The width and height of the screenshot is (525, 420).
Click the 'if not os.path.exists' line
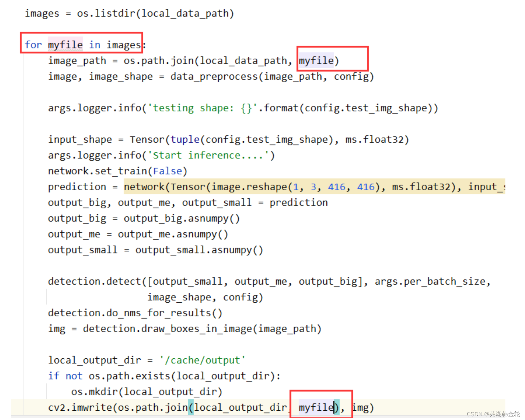(x=164, y=376)
